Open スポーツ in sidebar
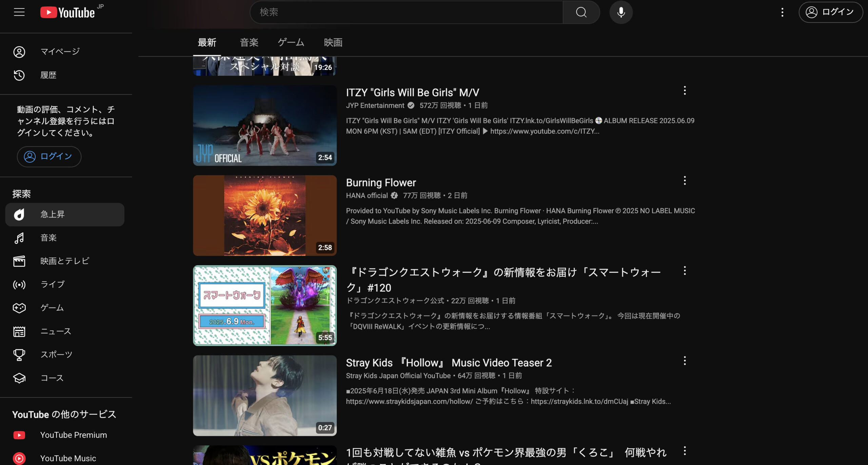 point(65,355)
